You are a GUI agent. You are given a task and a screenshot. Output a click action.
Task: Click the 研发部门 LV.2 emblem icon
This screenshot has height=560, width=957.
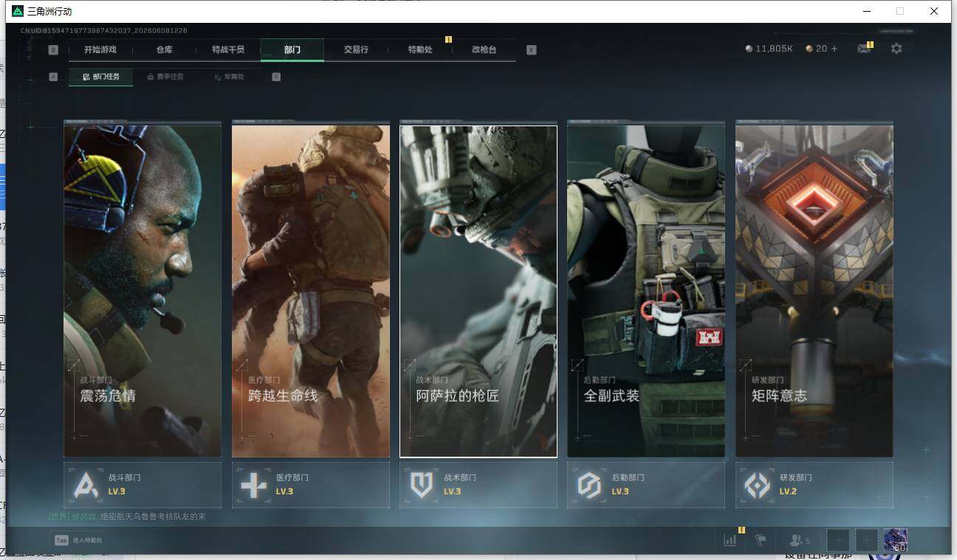757,485
